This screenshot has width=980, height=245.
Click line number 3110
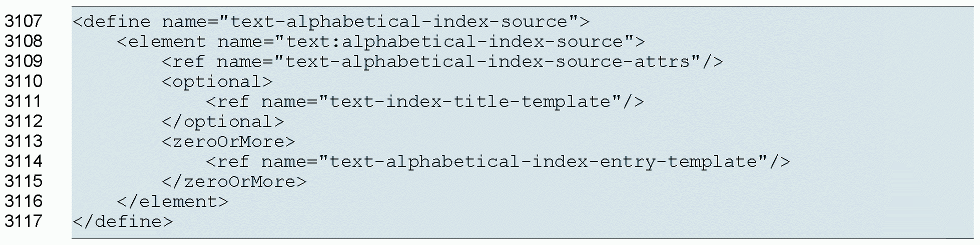pyautogui.click(x=24, y=81)
